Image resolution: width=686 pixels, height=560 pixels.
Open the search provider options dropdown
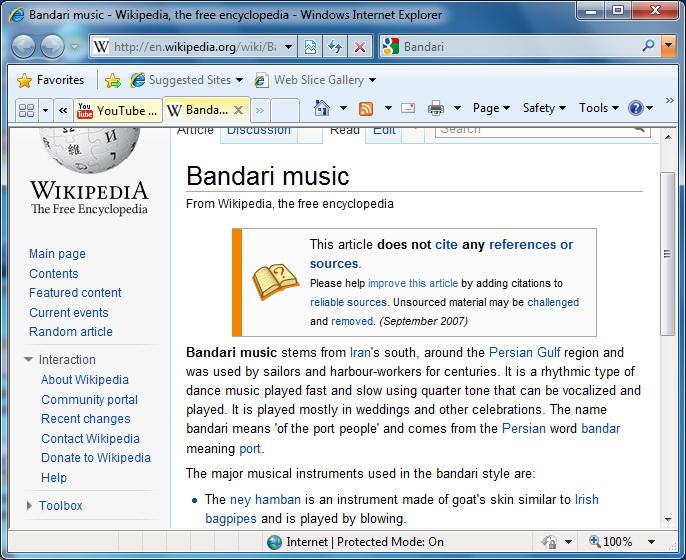click(x=668, y=46)
